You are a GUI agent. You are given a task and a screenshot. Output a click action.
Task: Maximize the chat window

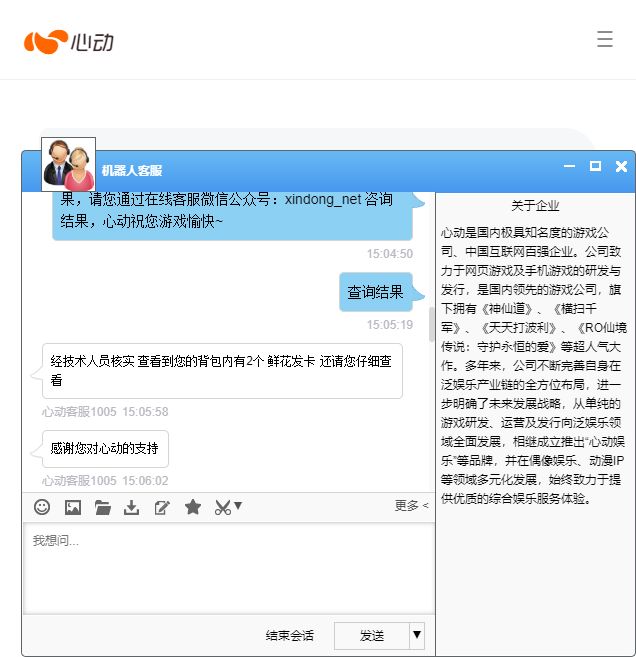pyautogui.click(x=595, y=166)
